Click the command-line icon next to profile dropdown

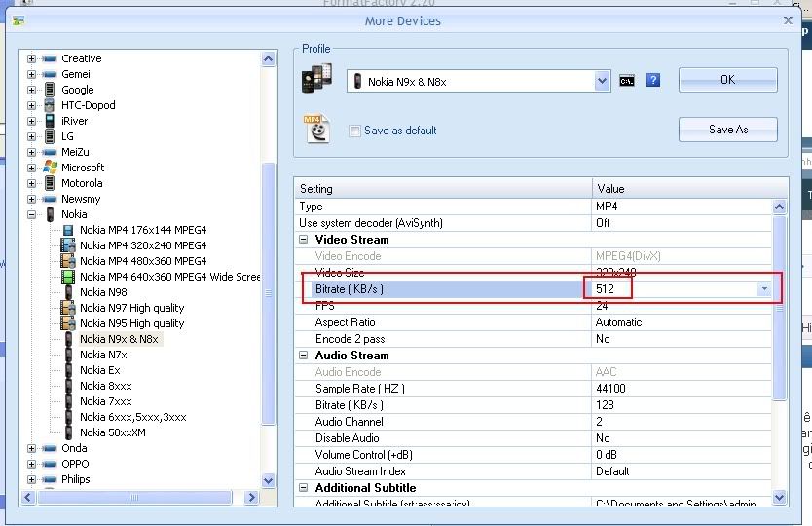[x=627, y=81]
